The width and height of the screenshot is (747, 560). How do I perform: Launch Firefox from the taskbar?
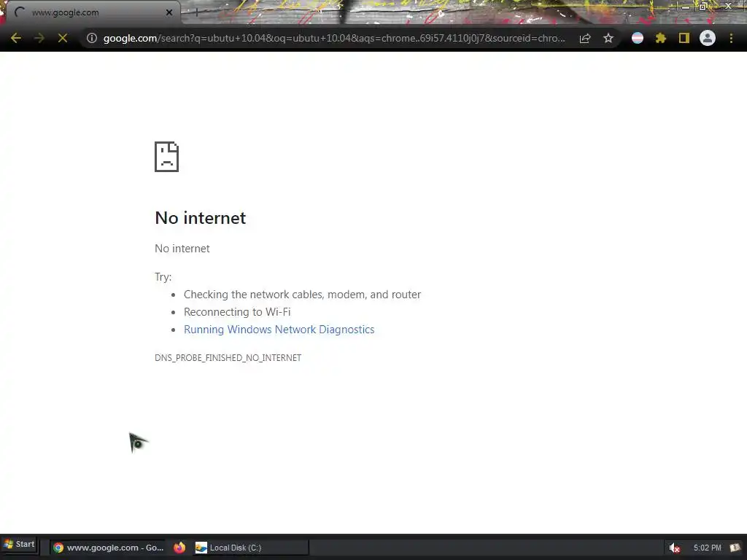point(179,548)
